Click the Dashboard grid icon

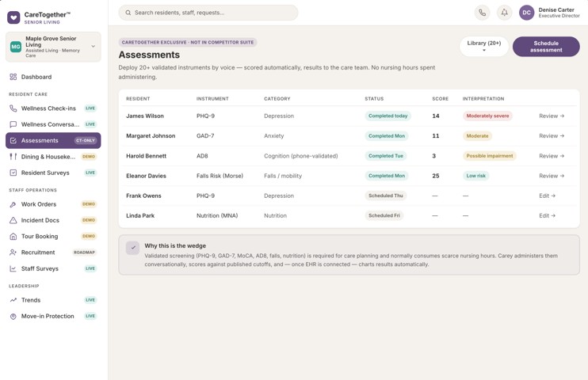pos(13,77)
